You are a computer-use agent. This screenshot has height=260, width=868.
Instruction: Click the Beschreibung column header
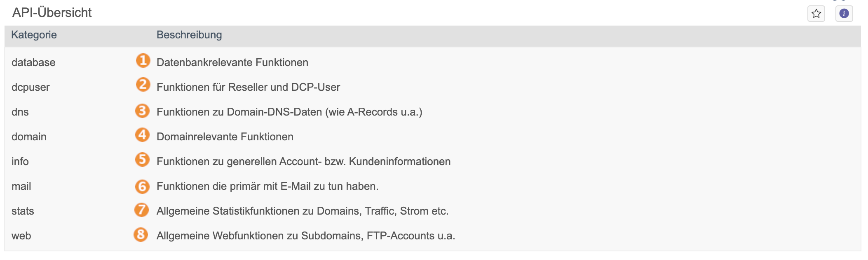(189, 35)
